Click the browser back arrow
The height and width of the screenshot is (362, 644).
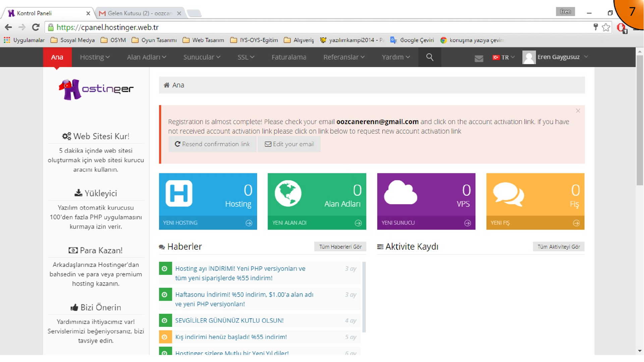pos(8,27)
